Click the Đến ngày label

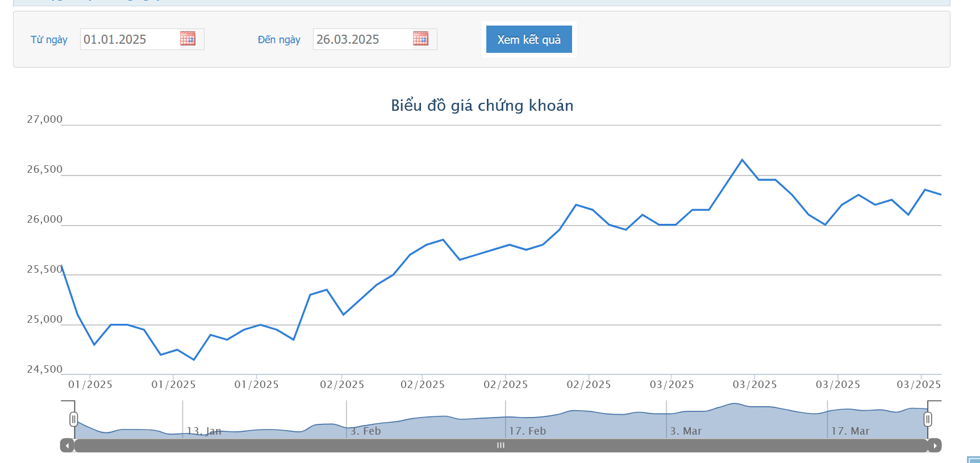pos(279,40)
